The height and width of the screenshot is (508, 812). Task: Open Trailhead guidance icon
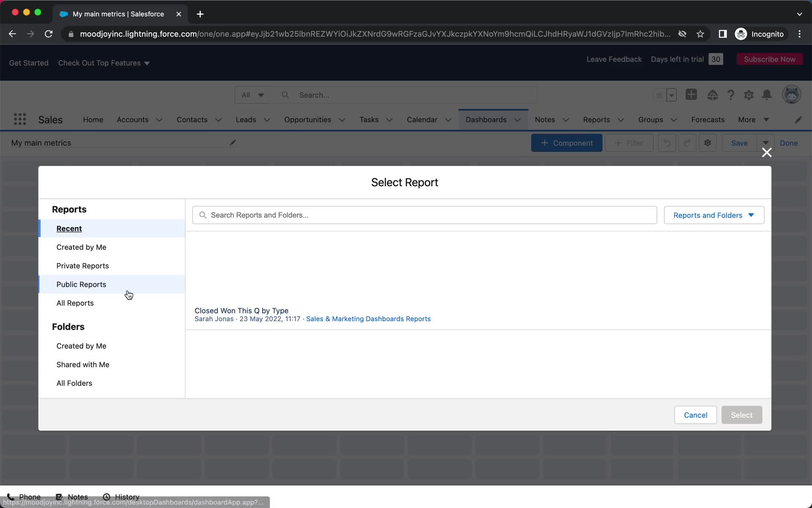713,95
